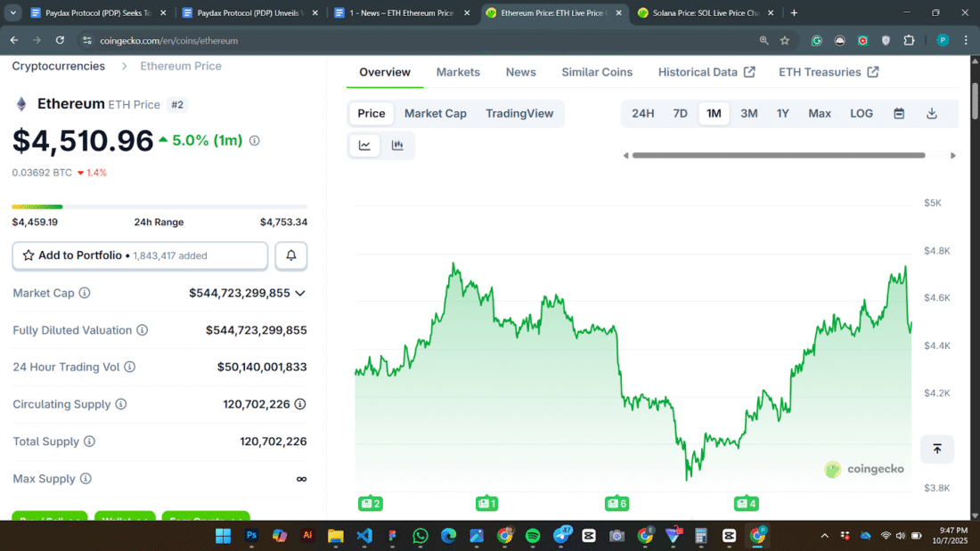Open the tab search dropdown in Chrome

[x=13, y=13]
